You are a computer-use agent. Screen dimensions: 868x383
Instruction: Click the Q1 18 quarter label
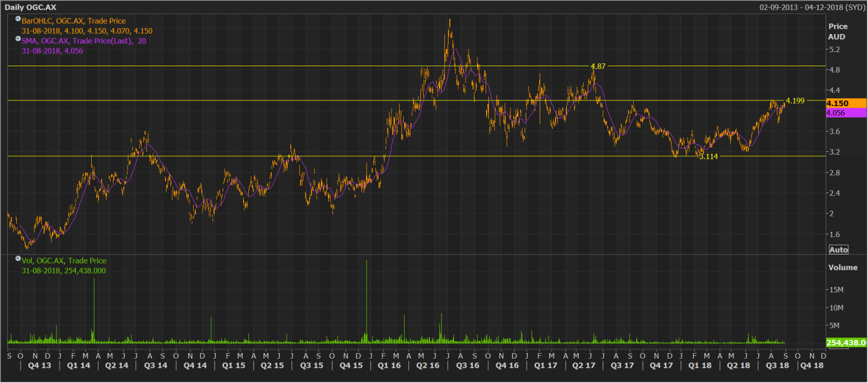700,366
